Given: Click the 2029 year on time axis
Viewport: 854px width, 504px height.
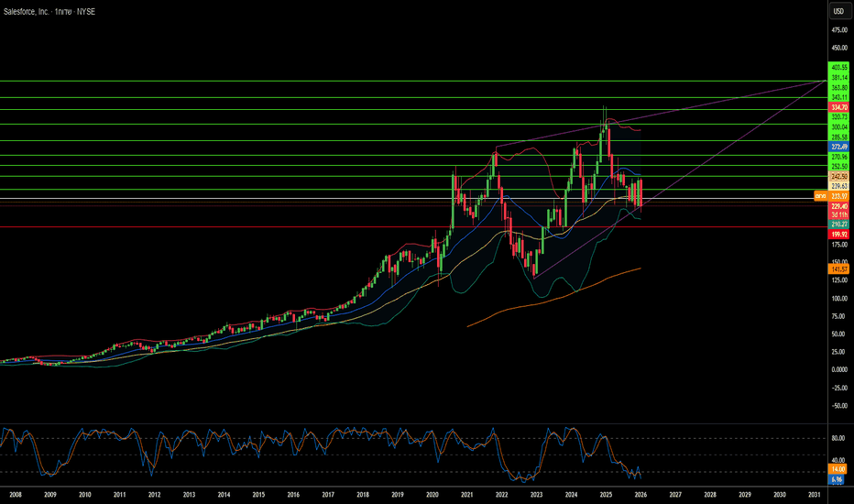Looking at the screenshot, I should [745, 495].
